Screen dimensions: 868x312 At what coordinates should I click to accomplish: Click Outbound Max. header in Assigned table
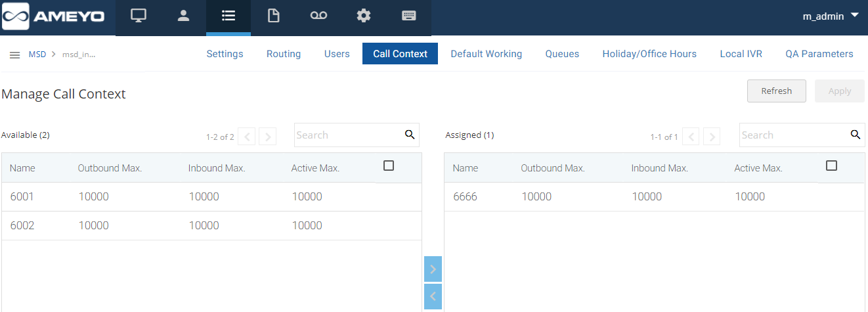(553, 168)
